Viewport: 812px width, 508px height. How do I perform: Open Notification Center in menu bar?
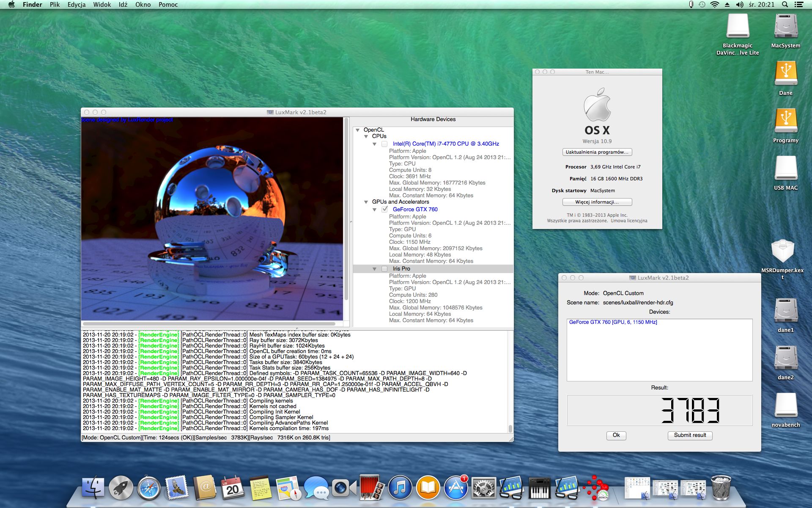tap(798, 5)
